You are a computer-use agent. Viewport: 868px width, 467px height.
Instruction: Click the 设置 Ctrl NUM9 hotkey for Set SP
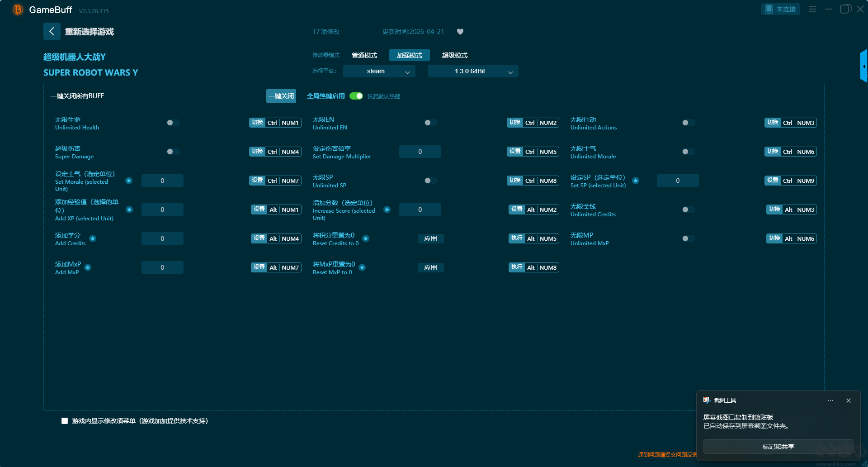[791, 181]
